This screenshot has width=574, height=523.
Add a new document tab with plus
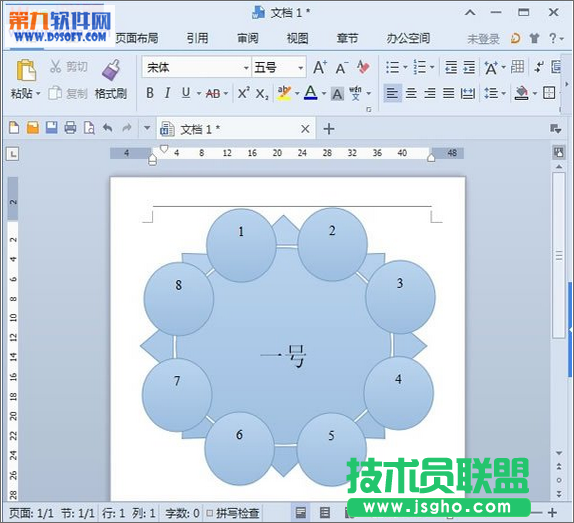tap(329, 129)
